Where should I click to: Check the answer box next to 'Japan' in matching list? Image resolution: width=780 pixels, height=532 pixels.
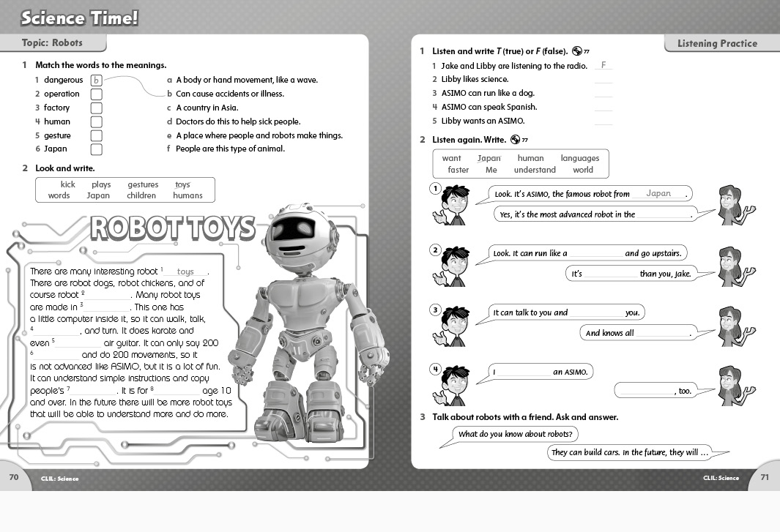97,149
